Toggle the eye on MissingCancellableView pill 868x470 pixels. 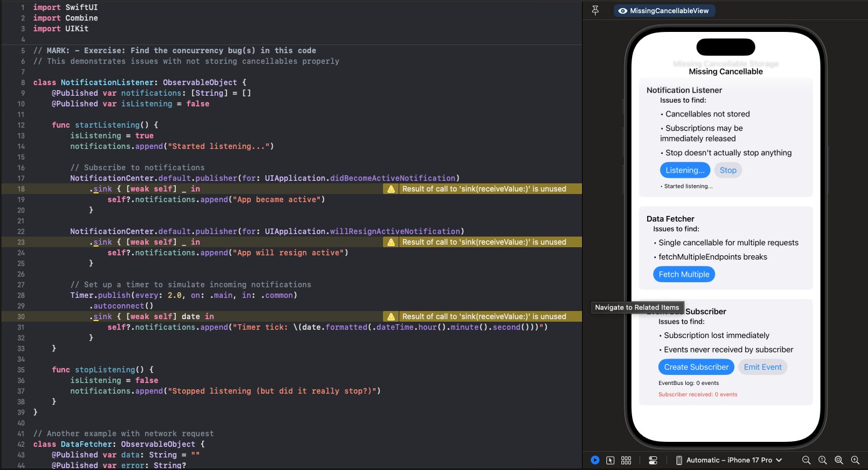[623, 11]
